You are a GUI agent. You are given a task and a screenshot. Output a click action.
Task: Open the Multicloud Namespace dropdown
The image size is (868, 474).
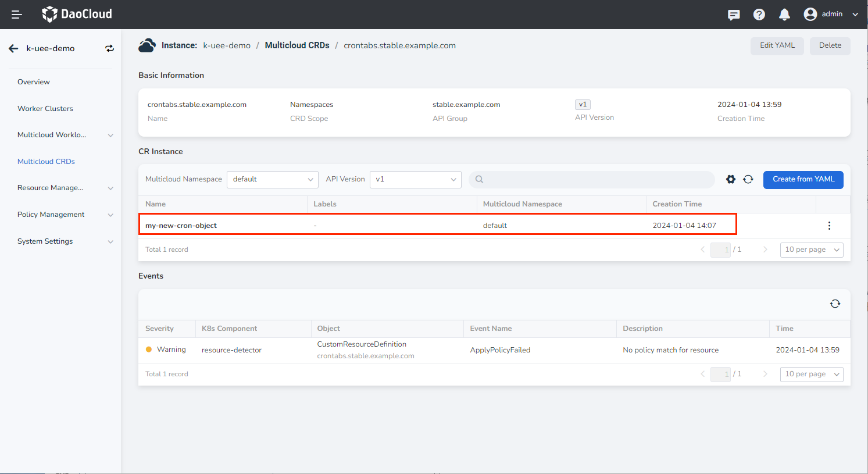click(272, 179)
